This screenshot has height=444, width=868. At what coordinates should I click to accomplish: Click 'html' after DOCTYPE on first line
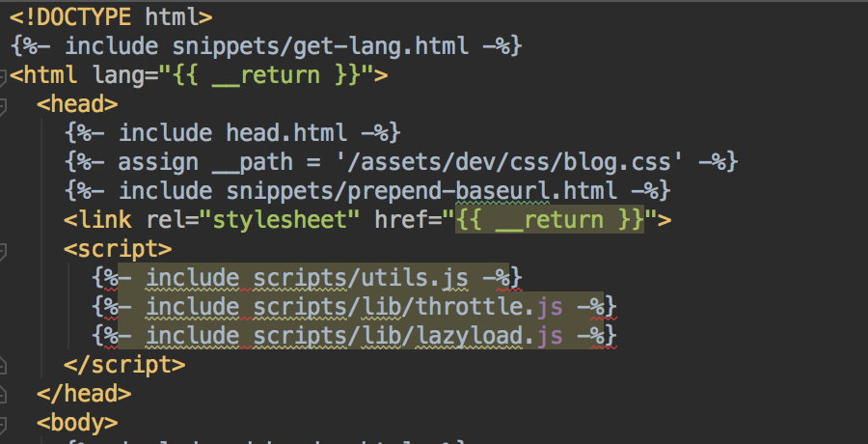[x=173, y=17]
